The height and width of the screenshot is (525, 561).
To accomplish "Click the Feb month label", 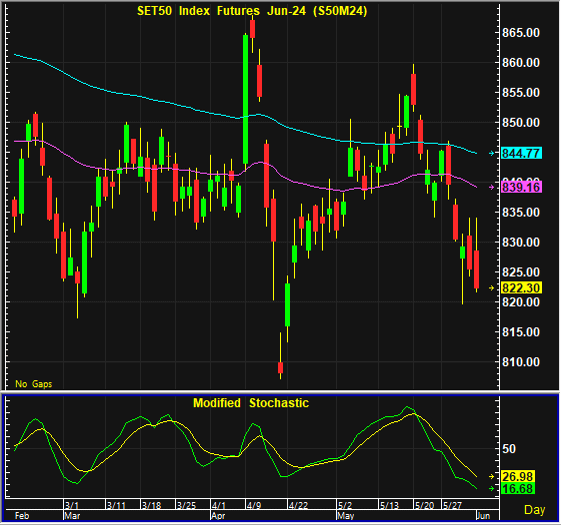I will pos(22,516).
